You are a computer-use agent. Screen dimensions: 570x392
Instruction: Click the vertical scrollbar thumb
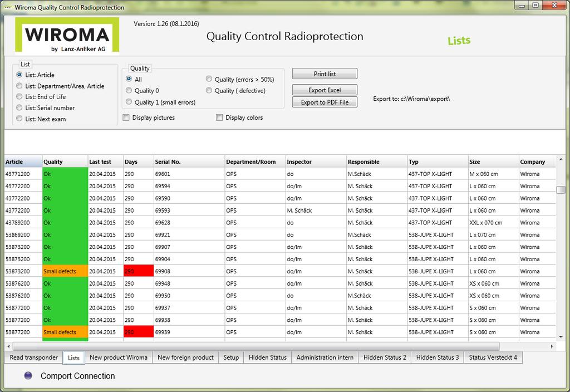click(561, 190)
